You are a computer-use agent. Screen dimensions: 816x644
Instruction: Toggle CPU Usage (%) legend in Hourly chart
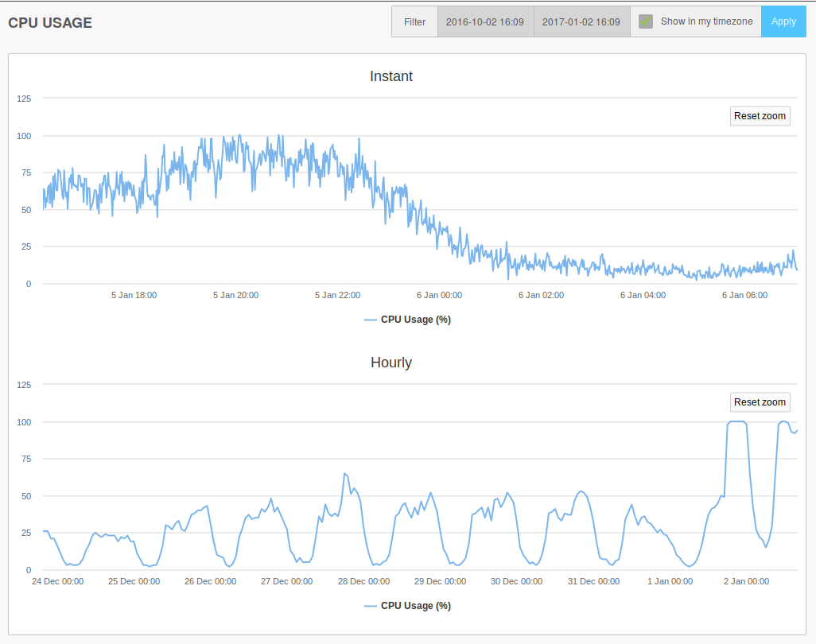click(415, 606)
